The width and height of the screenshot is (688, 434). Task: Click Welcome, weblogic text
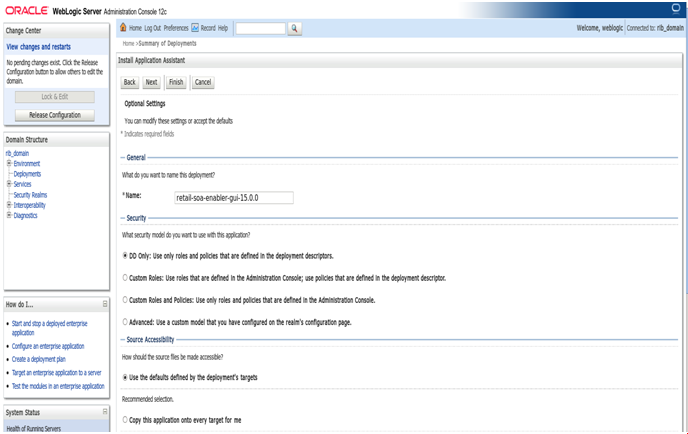pos(599,28)
